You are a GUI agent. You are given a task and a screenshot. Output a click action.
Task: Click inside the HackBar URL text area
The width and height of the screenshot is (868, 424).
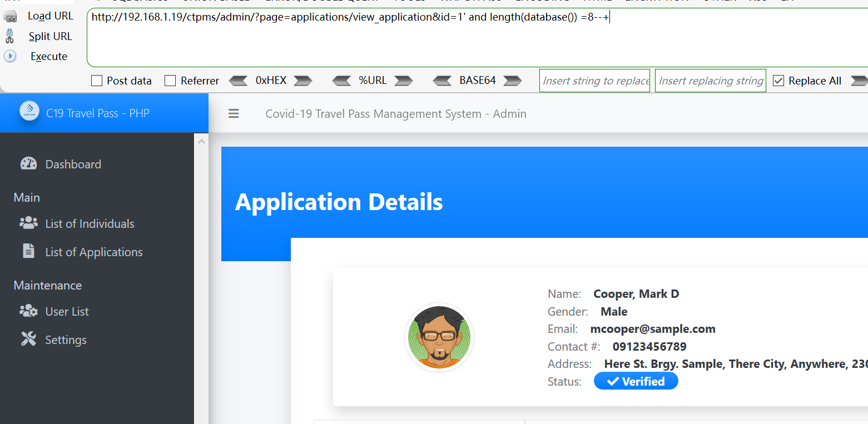coord(477,38)
